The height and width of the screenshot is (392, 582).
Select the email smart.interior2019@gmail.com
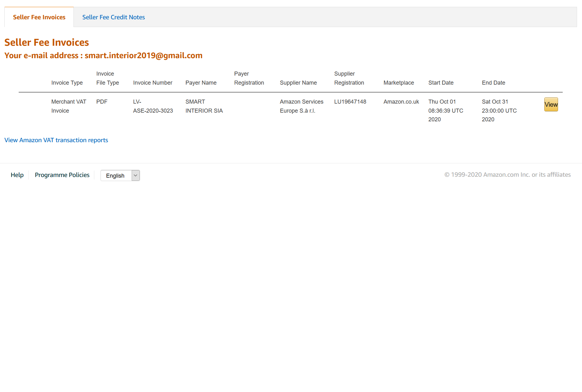click(143, 56)
